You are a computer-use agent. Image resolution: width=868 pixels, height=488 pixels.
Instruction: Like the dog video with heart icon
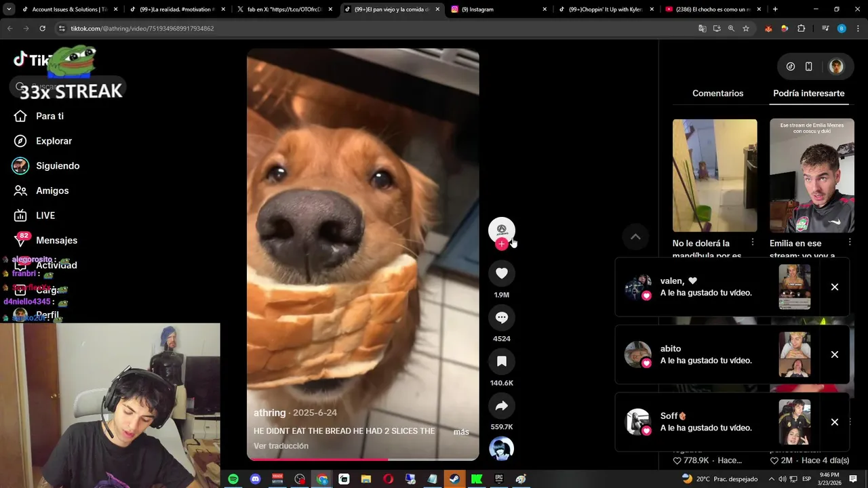point(502,273)
